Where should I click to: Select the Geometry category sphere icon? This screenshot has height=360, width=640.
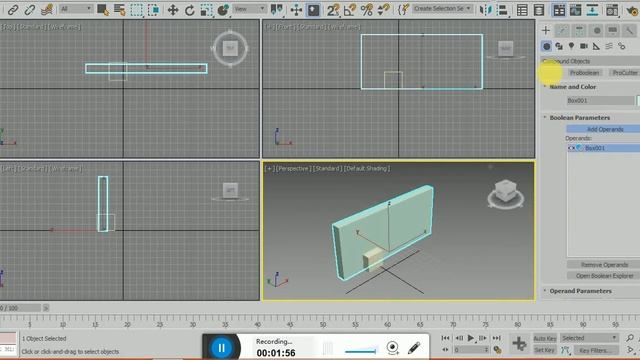click(547, 46)
